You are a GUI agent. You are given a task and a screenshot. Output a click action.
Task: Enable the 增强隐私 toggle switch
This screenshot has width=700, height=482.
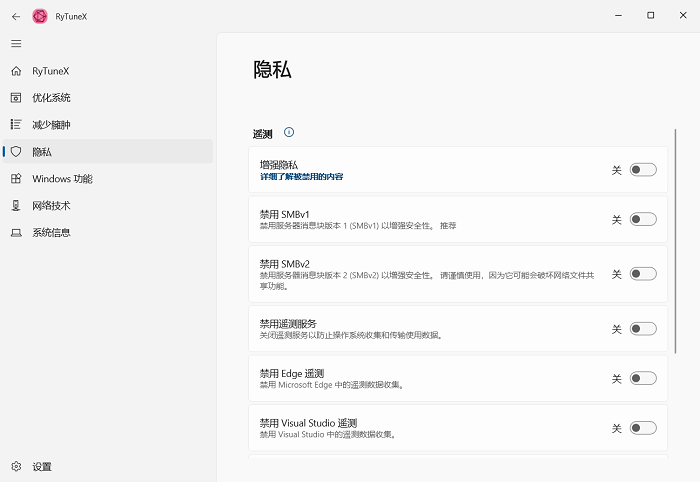click(x=643, y=170)
